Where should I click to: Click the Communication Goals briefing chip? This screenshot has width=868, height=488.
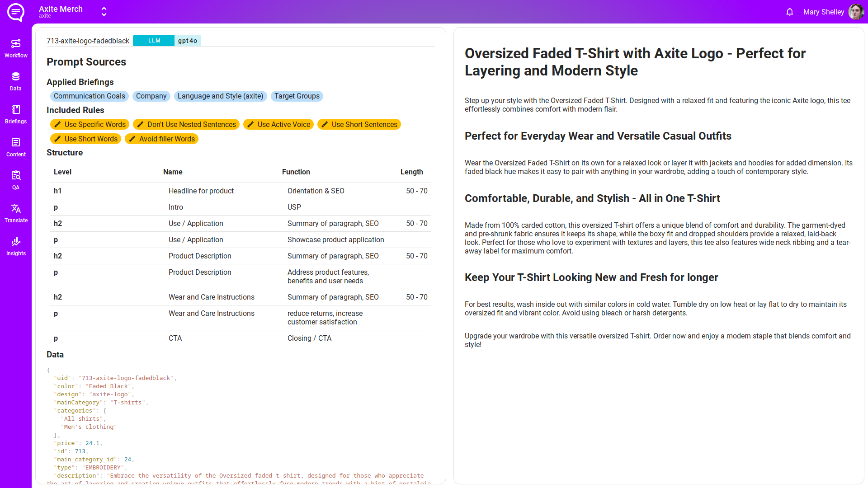(89, 96)
